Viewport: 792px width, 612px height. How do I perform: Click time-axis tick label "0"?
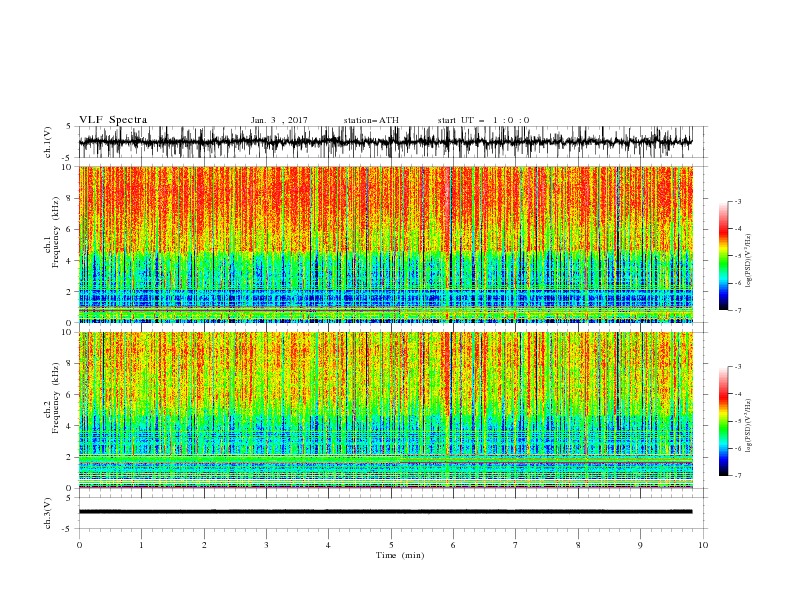[x=79, y=545]
